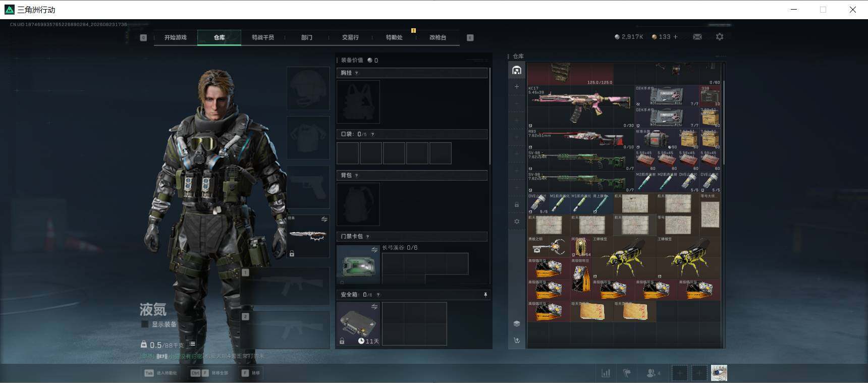The width and height of the screenshot is (868, 383).
Task: Switch to the 改枪台 tab
Action: [x=438, y=37]
